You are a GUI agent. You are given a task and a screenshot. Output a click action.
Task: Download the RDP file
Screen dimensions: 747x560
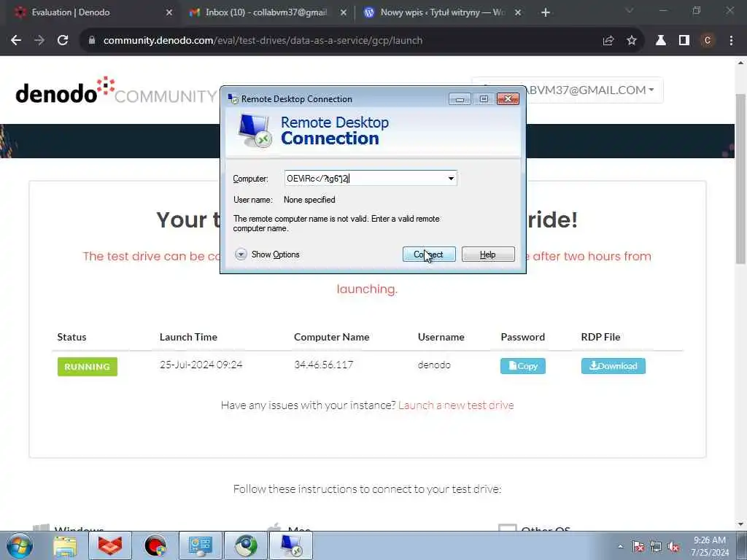click(x=613, y=366)
